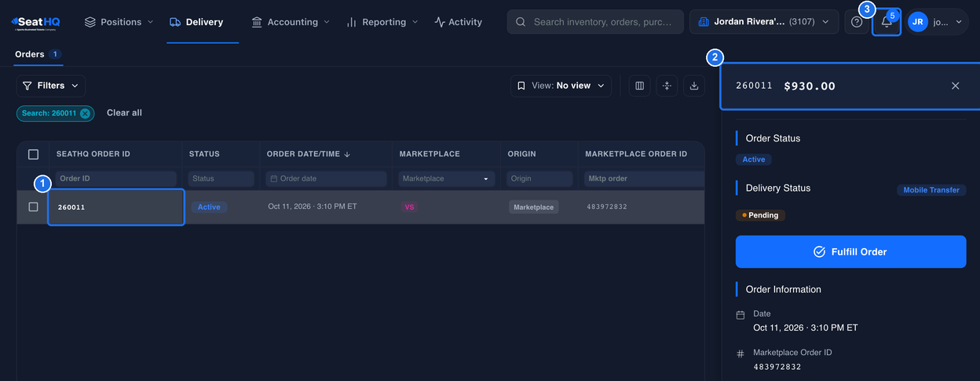Click the row density adjust icon
This screenshot has width=980, height=381.
click(x=667, y=86)
